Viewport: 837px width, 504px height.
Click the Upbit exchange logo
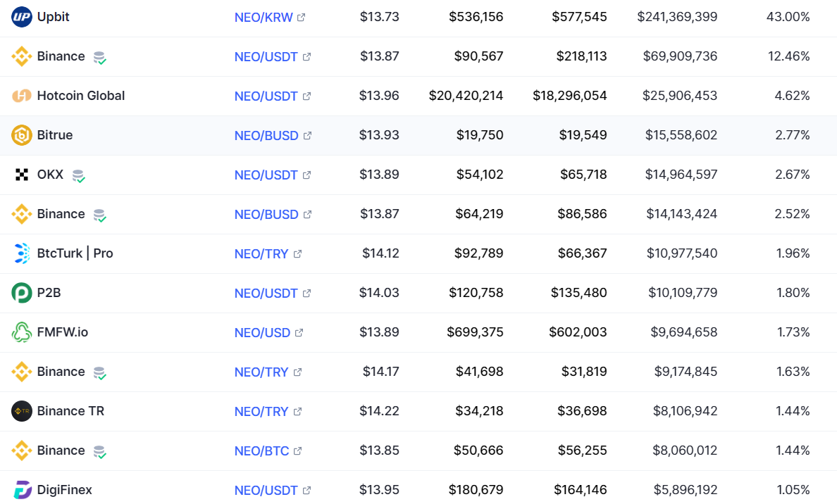click(x=21, y=17)
